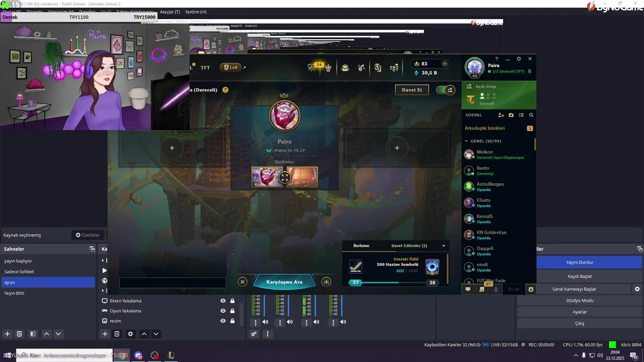This screenshot has width=644, height=362.
Task: Click the new folder icon in Sosyal
Action: point(511,115)
